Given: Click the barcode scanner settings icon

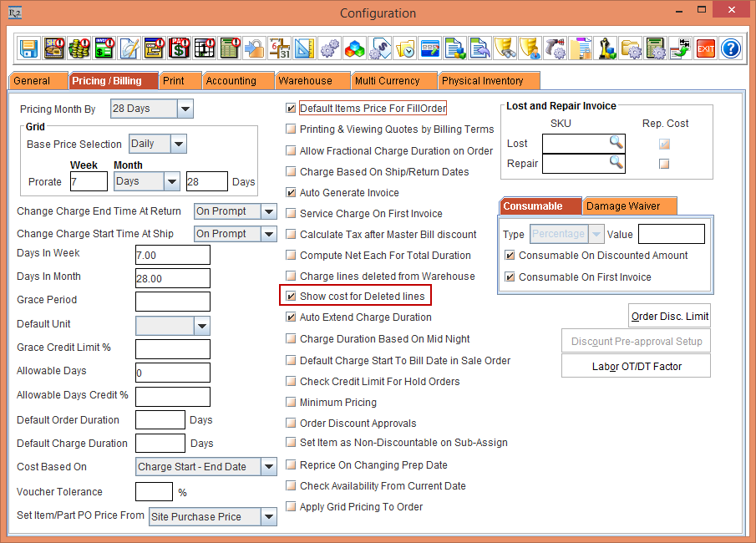Looking at the screenshot, I should coord(555,48).
